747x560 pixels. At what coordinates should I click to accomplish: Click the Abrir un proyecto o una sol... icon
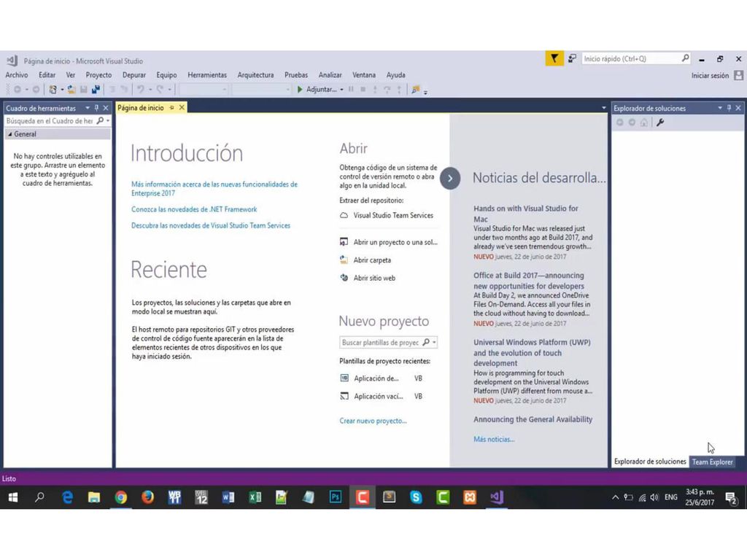[x=344, y=242]
